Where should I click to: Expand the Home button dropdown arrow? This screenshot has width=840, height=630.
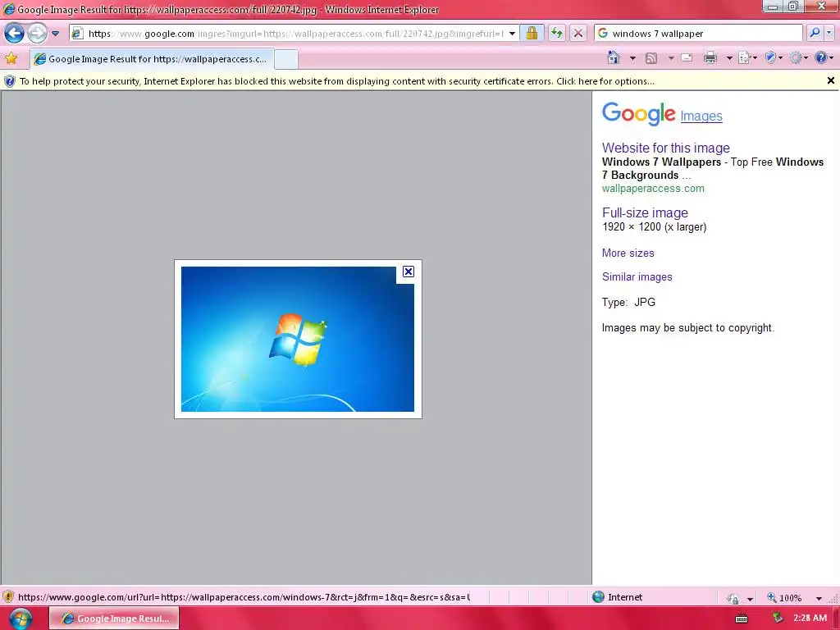tap(632, 58)
